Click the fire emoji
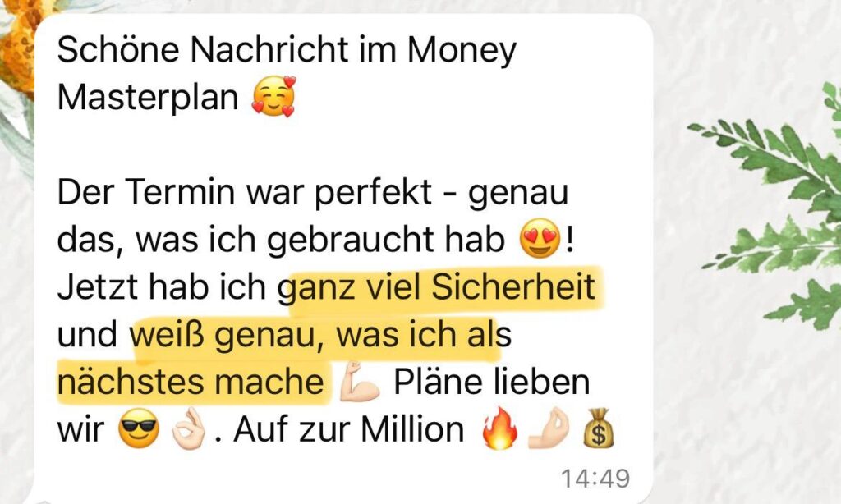This screenshot has height=504, width=841. point(499,428)
